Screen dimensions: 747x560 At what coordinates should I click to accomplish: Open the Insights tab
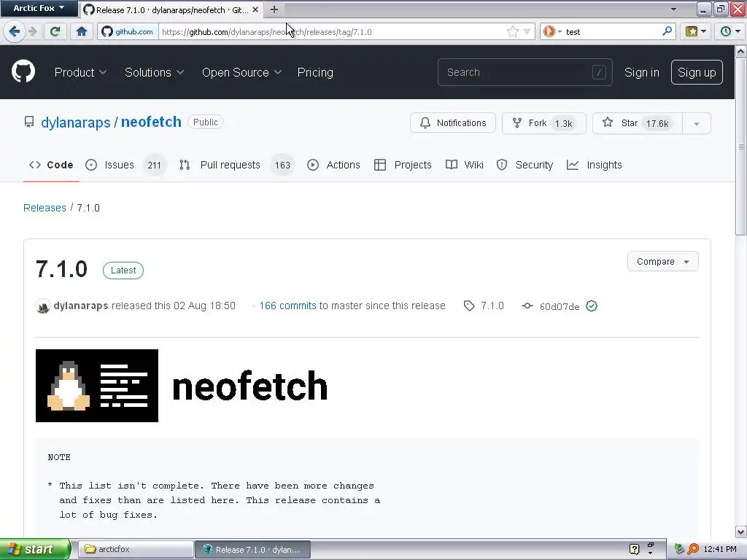click(595, 165)
